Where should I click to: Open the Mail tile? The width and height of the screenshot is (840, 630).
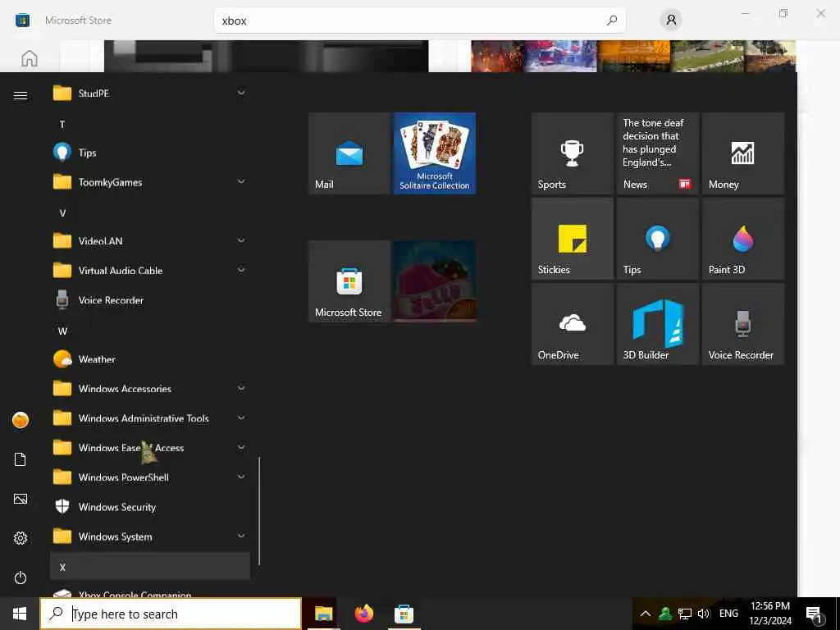tap(349, 153)
